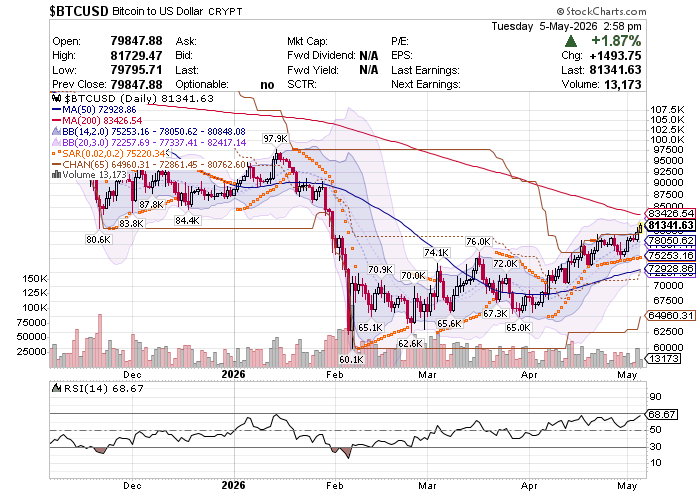Click the CRYPT exchange label
Viewport: 700px width, 494px height.
pos(225,12)
